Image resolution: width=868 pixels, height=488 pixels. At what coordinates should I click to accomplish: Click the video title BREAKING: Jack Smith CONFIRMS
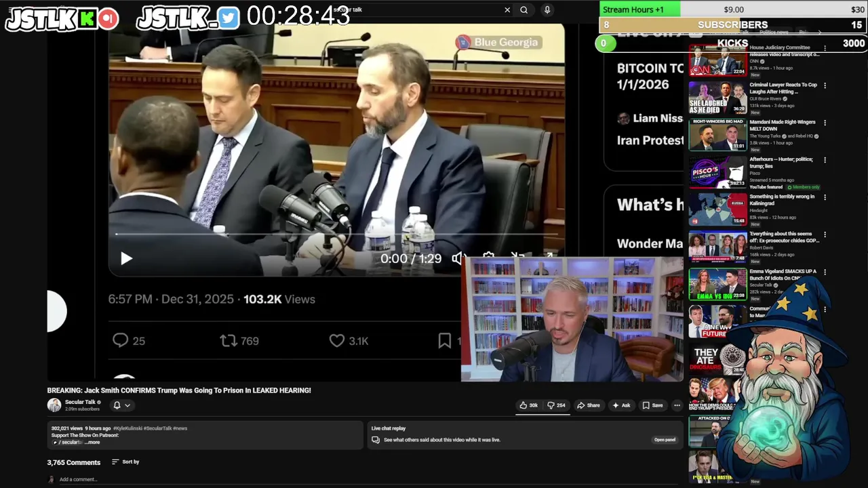(179, 390)
